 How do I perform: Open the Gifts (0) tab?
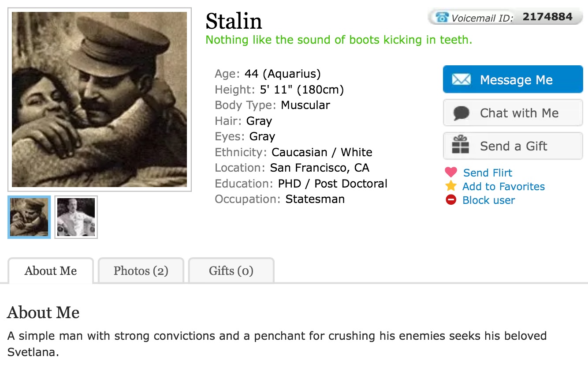(x=231, y=270)
